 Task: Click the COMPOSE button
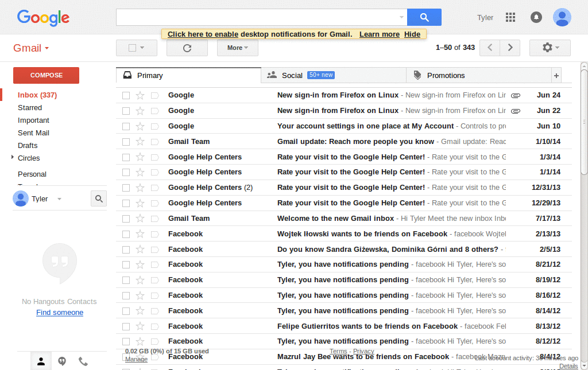[x=46, y=75]
